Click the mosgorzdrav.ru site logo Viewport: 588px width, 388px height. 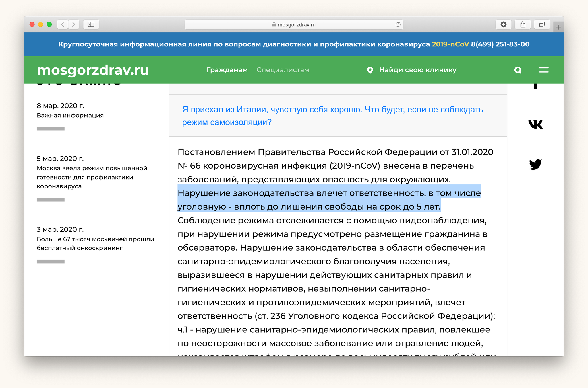click(93, 70)
